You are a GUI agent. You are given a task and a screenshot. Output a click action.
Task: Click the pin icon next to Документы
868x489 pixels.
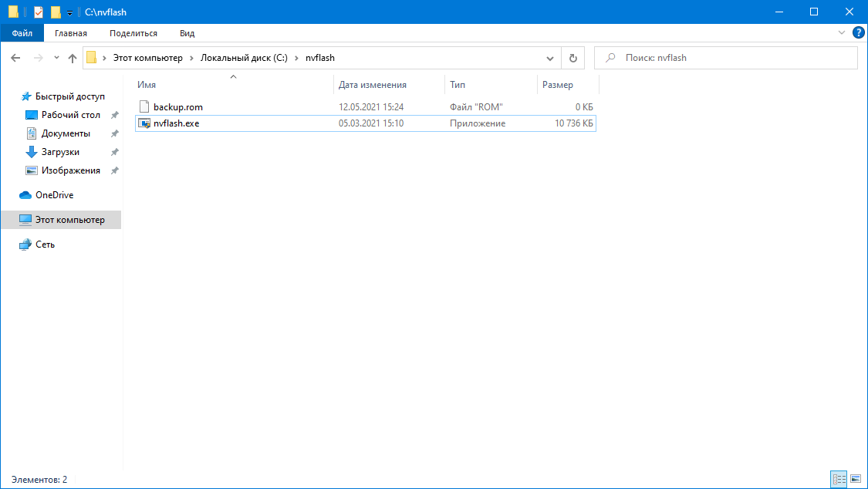(x=115, y=133)
